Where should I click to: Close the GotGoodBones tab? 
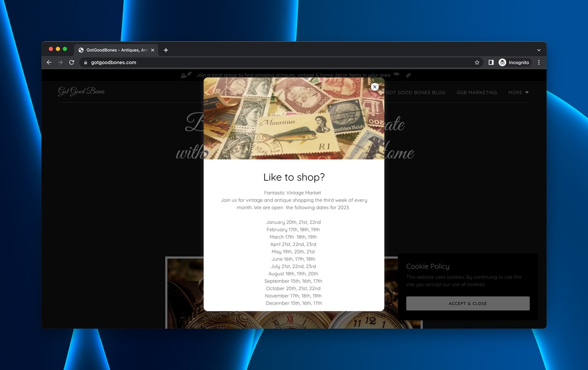click(x=153, y=50)
